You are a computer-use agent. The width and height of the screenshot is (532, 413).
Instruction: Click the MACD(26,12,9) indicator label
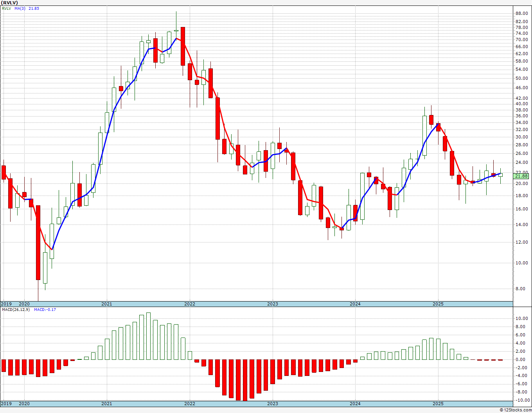[x=16, y=310]
